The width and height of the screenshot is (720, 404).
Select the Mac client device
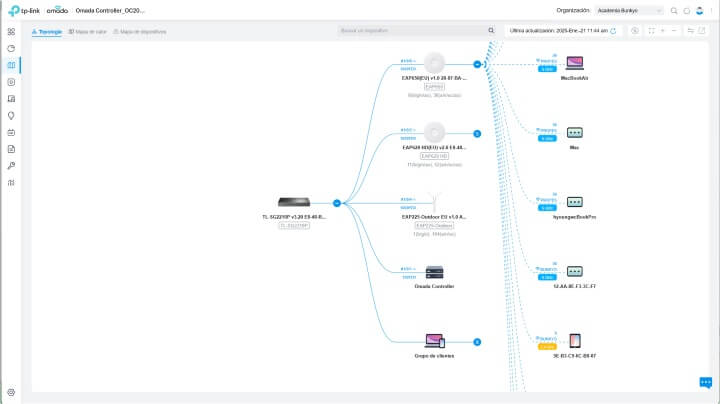574,133
